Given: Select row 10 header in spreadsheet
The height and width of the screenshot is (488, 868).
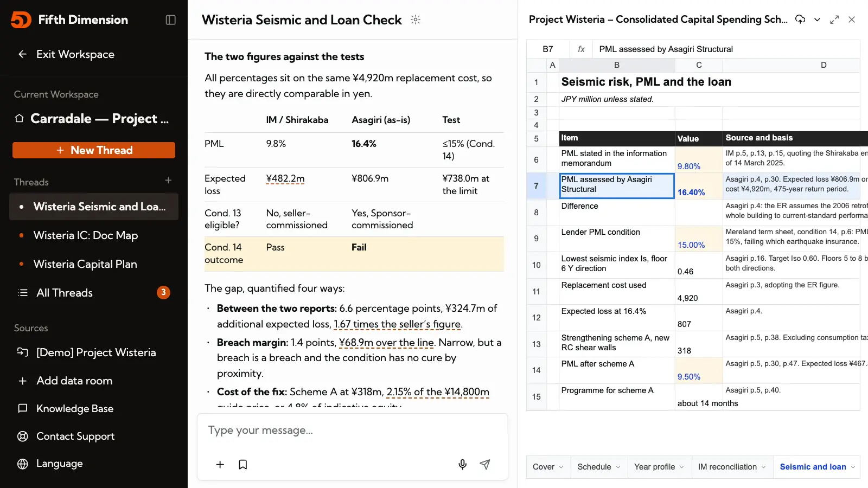Looking at the screenshot, I should (x=536, y=265).
